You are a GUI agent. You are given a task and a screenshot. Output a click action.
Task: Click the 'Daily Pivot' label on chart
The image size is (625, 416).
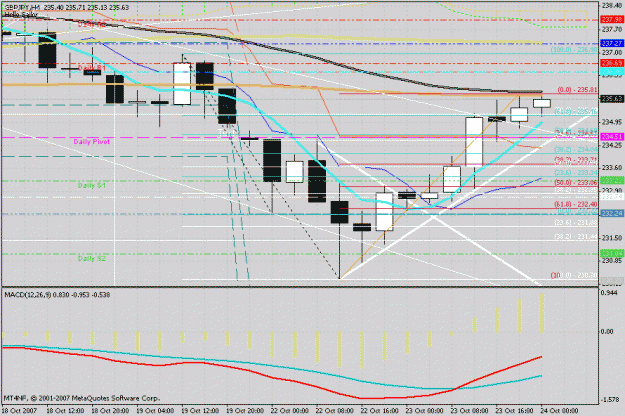point(91,141)
